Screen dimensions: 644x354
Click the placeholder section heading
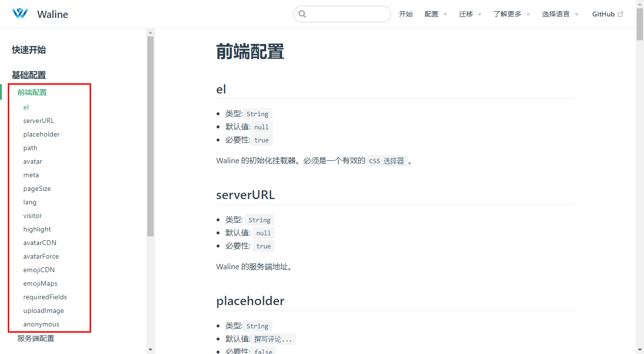coord(250,301)
